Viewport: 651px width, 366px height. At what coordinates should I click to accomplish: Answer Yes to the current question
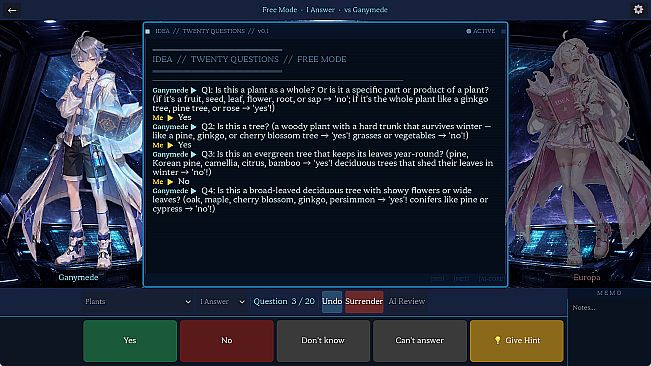(130, 341)
